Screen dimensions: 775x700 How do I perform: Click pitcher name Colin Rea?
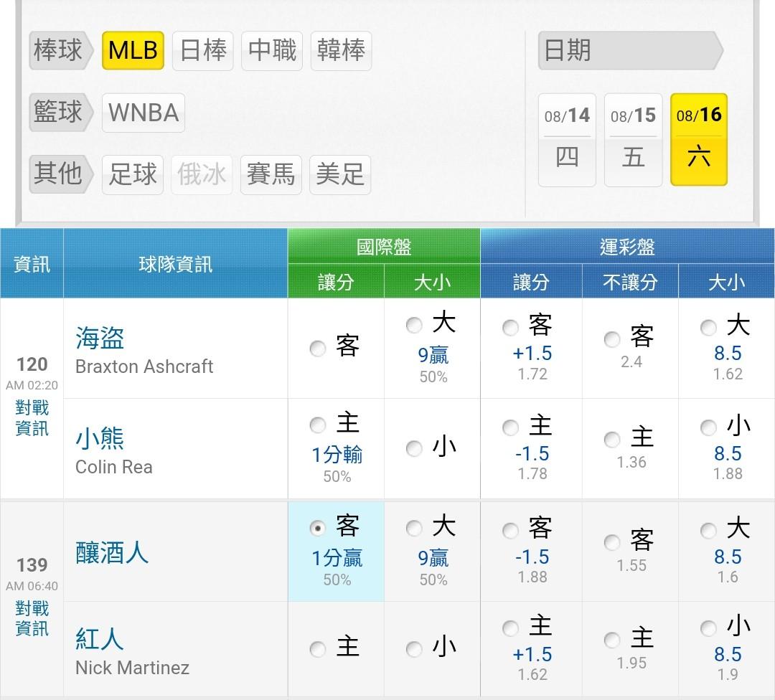113,467
